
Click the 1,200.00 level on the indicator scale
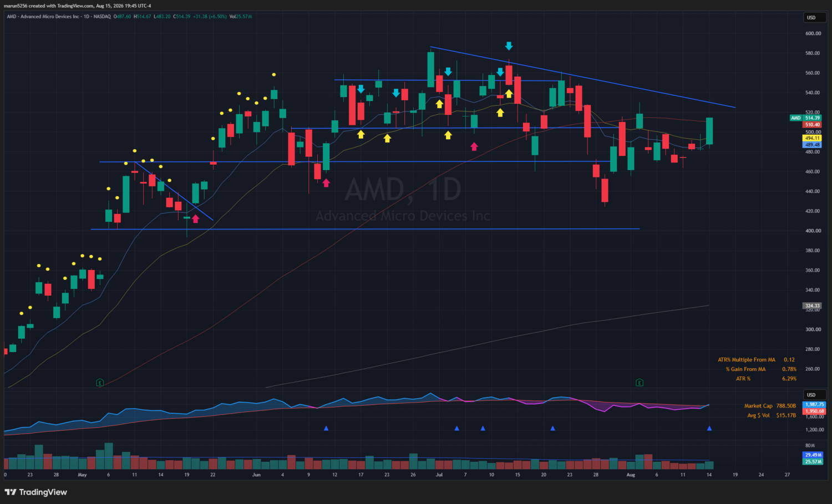coord(814,430)
